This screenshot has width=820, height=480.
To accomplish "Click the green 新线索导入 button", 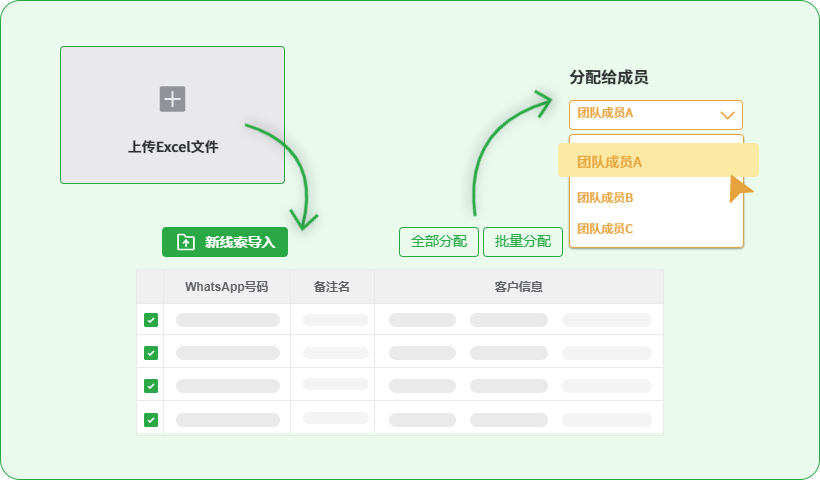I will tap(225, 242).
